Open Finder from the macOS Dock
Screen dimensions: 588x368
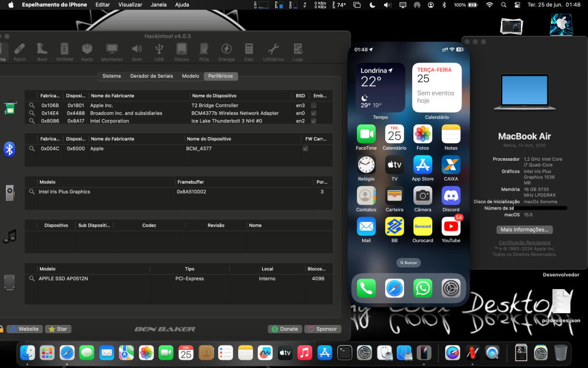click(28, 353)
